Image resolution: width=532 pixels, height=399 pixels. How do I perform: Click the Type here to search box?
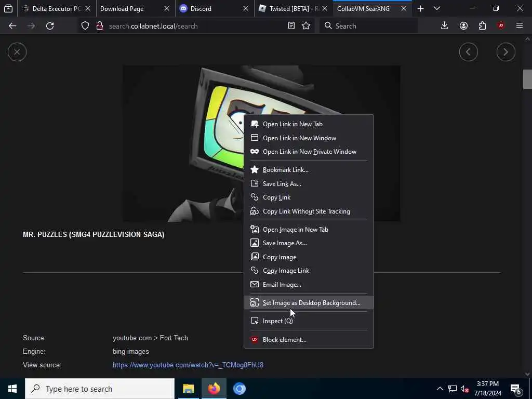pos(100,389)
